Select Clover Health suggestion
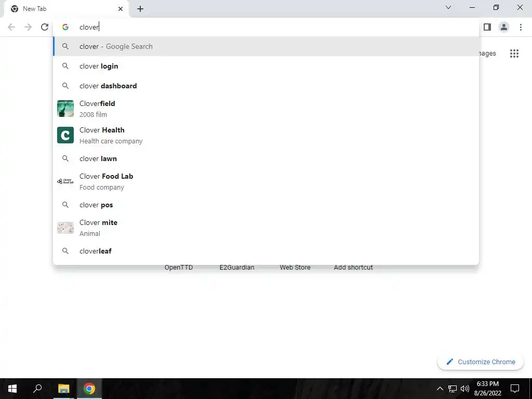 266,136
